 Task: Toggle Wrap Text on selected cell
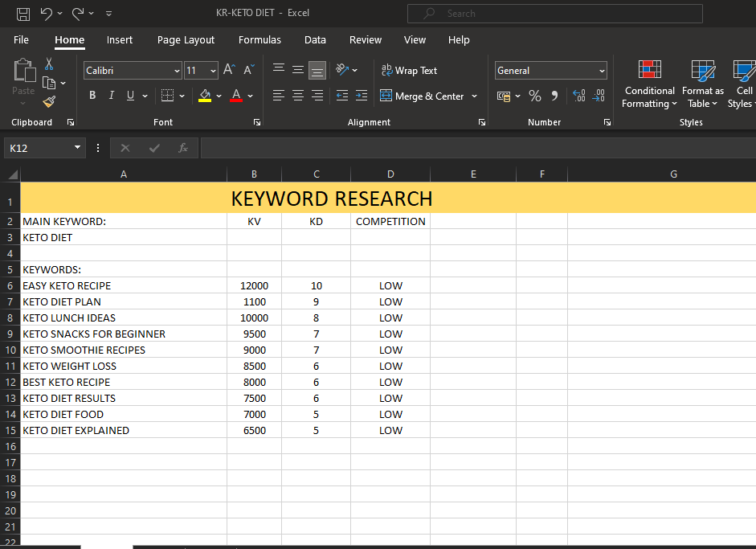[x=409, y=71]
